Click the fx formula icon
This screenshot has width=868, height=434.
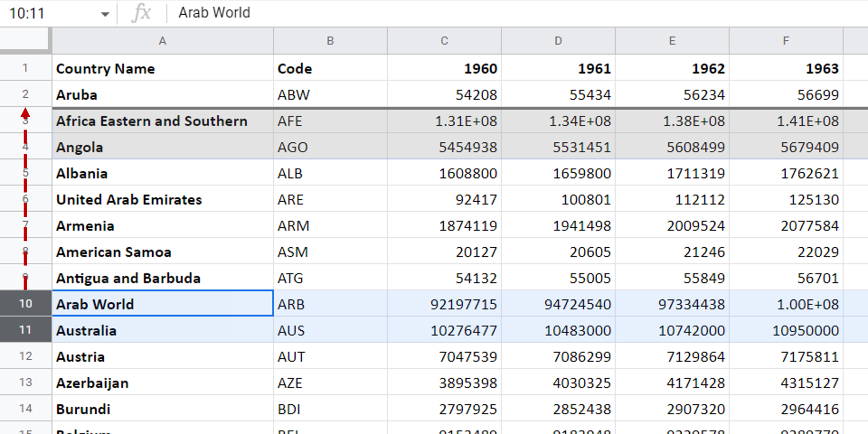142,12
